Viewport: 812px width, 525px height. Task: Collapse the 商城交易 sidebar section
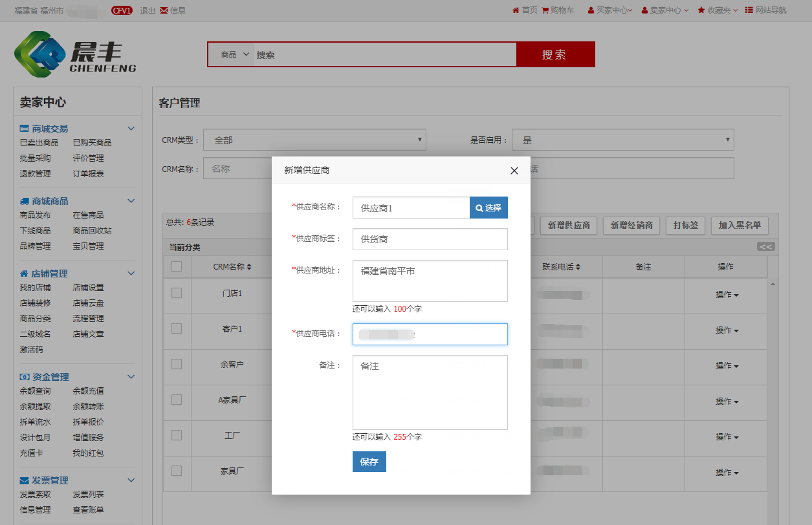[131, 129]
